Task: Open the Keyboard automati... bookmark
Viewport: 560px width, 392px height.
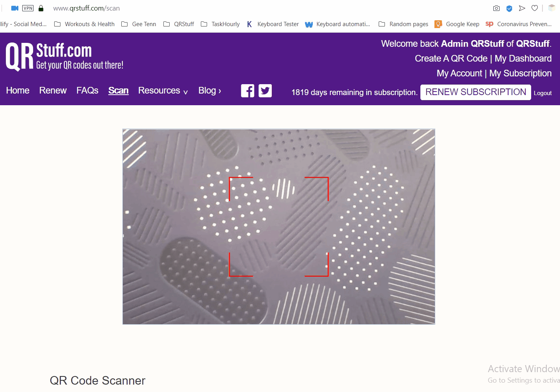Action: coord(338,24)
